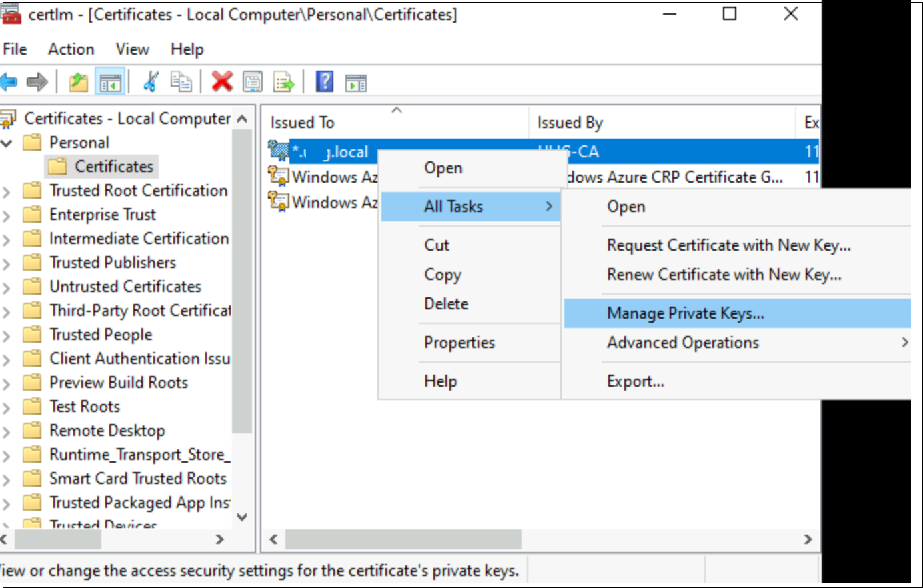Viewport: 923px width, 588px height.
Task: Open Help via the blue question mark icon
Action: (323, 82)
